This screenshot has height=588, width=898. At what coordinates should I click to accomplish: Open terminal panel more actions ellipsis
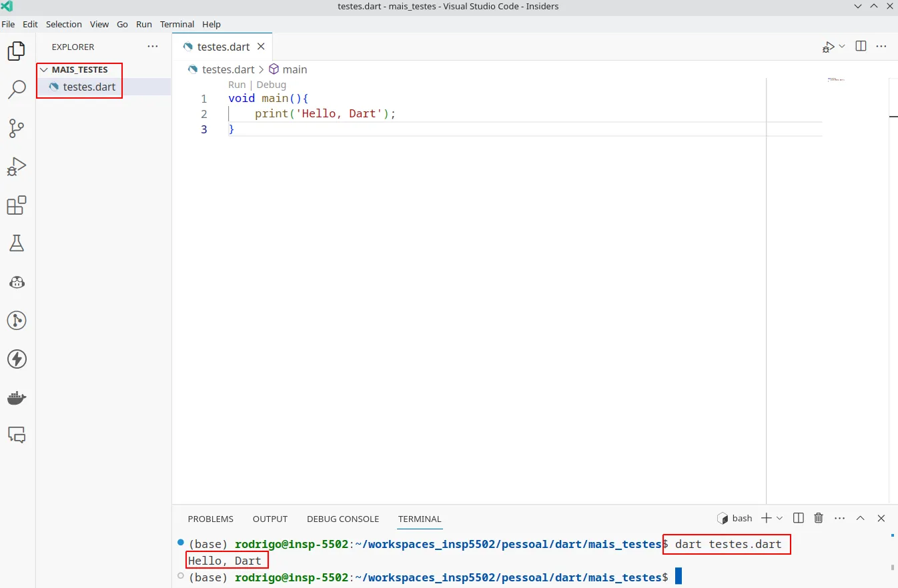(839, 518)
